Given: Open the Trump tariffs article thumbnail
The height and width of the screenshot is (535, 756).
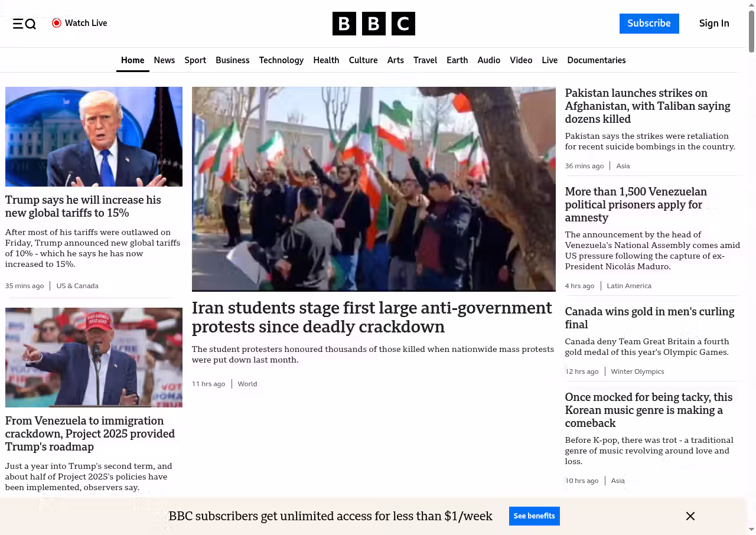Looking at the screenshot, I should 94,136.
